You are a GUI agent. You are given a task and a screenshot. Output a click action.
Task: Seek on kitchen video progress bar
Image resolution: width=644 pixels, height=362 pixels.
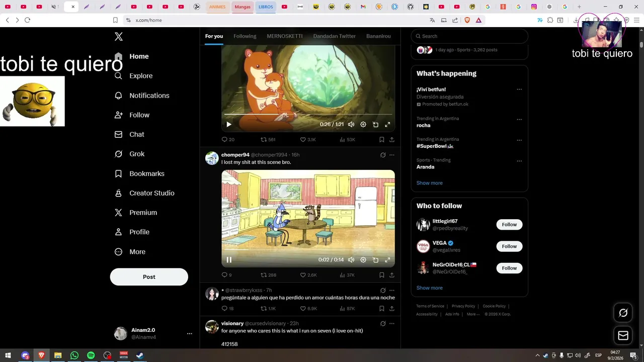click(x=308, y=250)
